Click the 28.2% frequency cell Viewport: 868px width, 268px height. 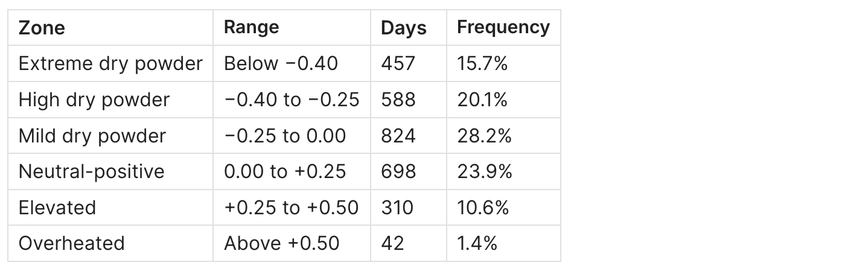coord(484,136)
